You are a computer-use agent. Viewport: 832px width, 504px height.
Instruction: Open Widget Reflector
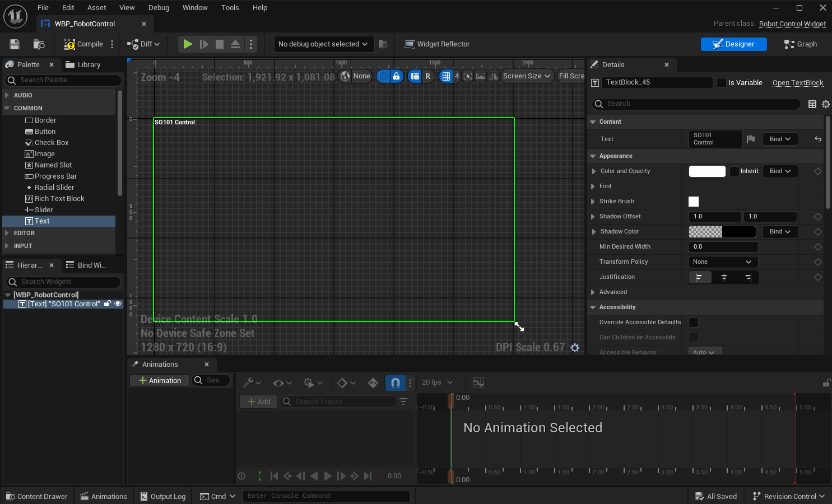click(x=437, y=44)
